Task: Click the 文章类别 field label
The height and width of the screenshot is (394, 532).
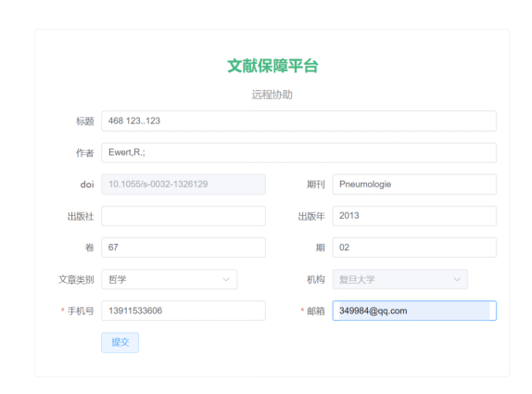Action: pos(76,280)
